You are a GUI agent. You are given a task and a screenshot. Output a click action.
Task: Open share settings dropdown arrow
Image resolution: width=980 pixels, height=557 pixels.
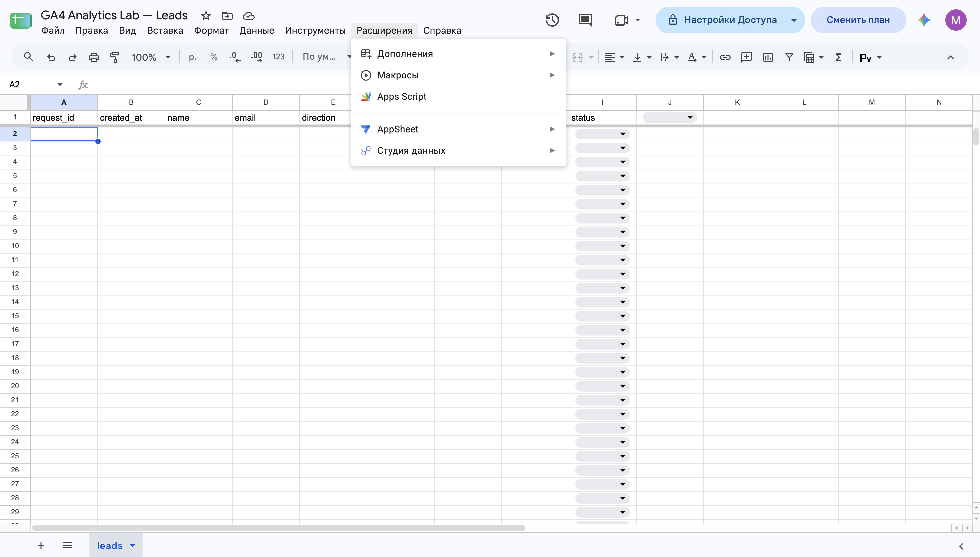[794, 20]
